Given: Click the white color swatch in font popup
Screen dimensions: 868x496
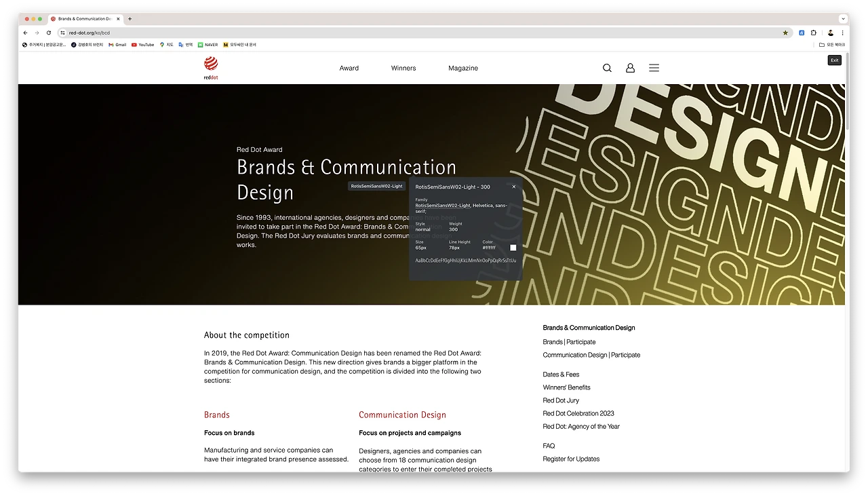Looking at the screenshot, I should pyautogui.click(x=513, y=248).
